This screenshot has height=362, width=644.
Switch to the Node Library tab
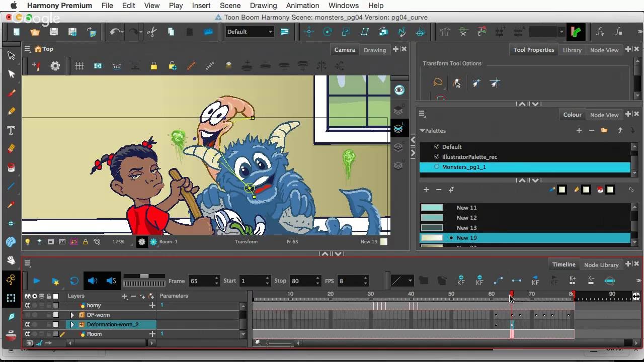tap(601, 264)
